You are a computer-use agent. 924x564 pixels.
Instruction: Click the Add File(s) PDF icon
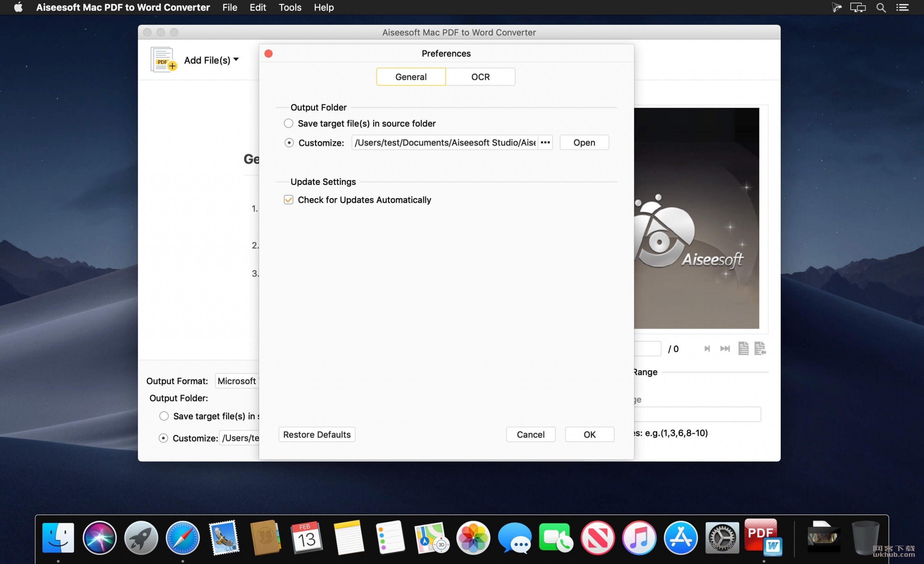pos(164,60)
